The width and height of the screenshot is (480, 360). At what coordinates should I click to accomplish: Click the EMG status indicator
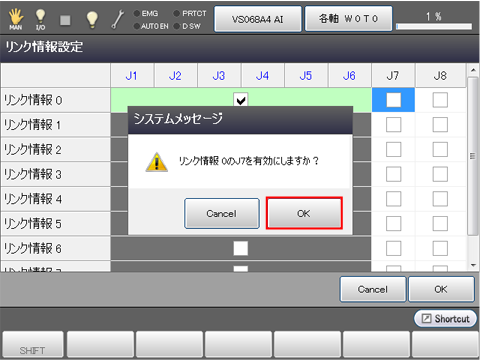[146, 13]
